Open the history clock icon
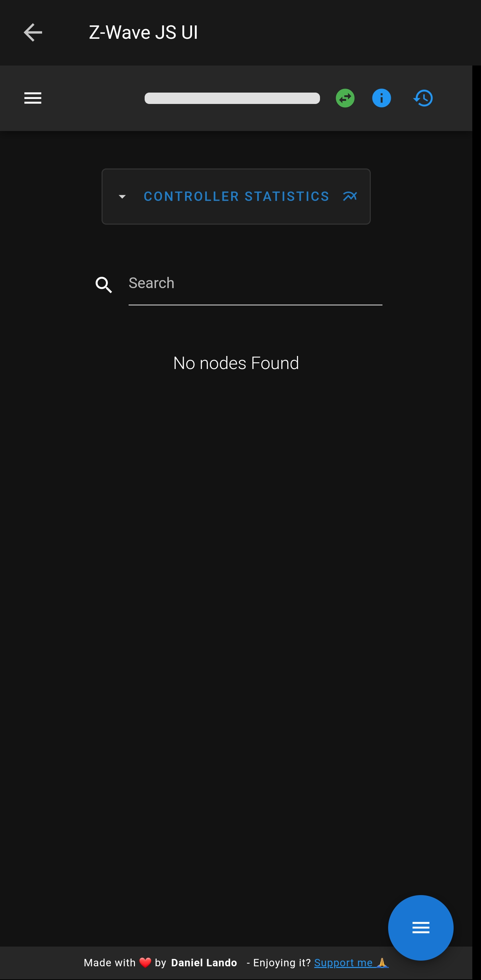 [423, 98]
